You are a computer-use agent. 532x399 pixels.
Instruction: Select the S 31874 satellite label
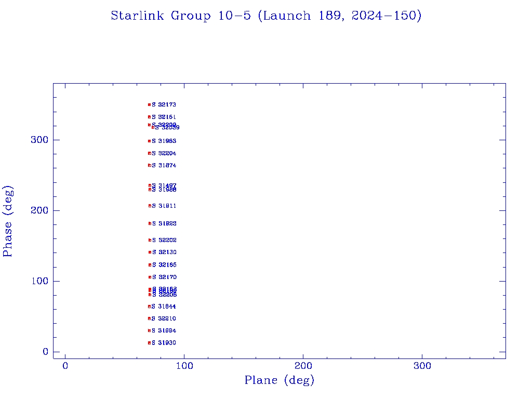pyautogui.click(x=164, y=166)
